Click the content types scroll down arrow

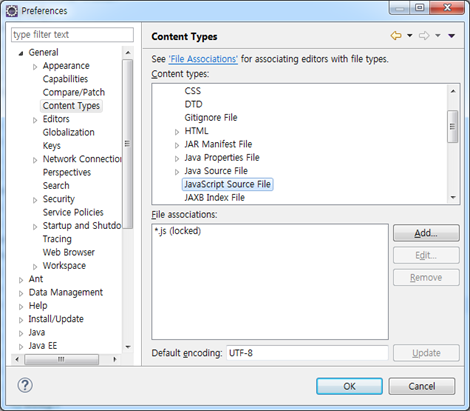(453, 197)
